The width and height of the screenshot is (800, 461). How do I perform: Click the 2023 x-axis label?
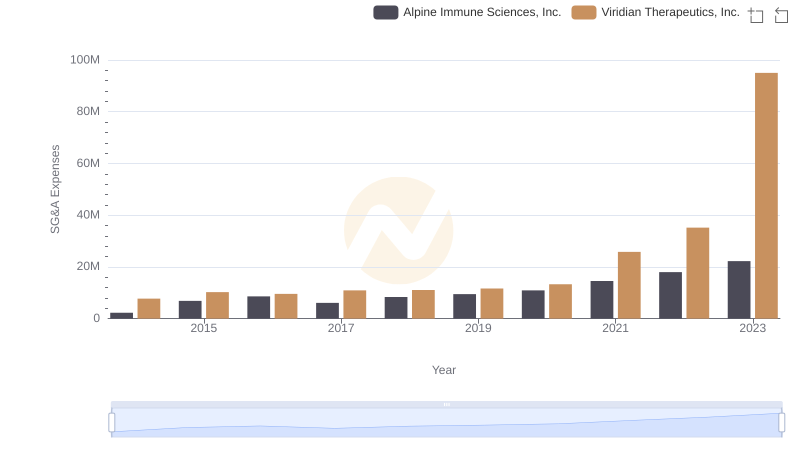tap(753, 328)
